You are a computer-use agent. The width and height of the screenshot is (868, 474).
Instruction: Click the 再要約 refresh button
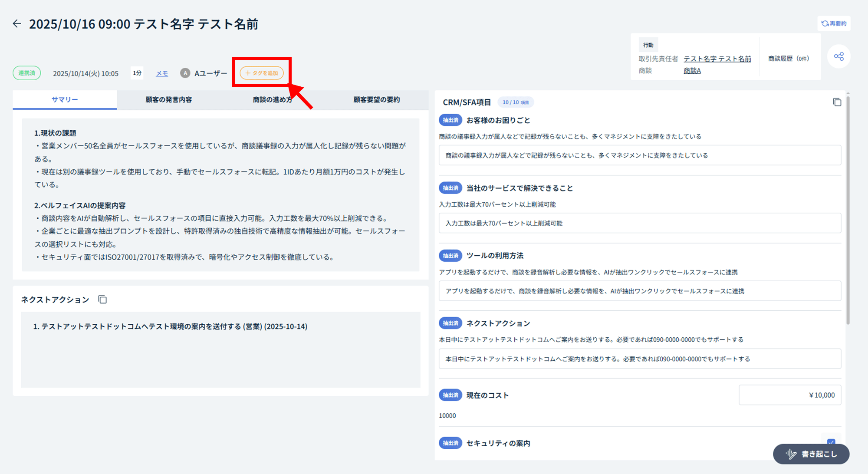point(834,23)
